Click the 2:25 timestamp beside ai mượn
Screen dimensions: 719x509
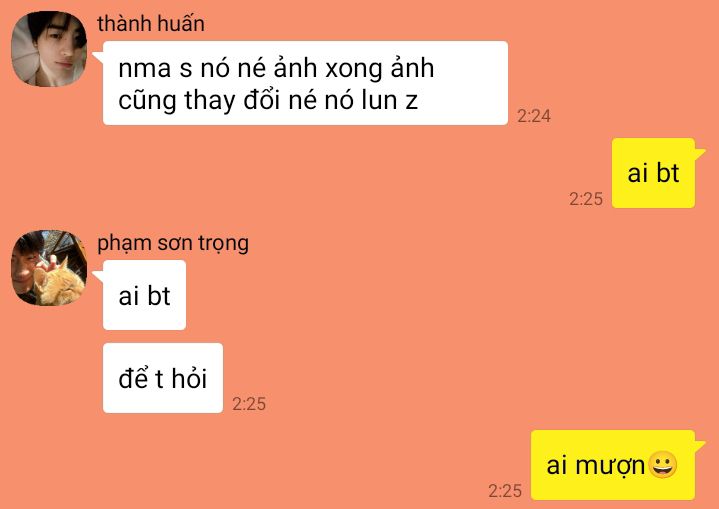point(505,491)
